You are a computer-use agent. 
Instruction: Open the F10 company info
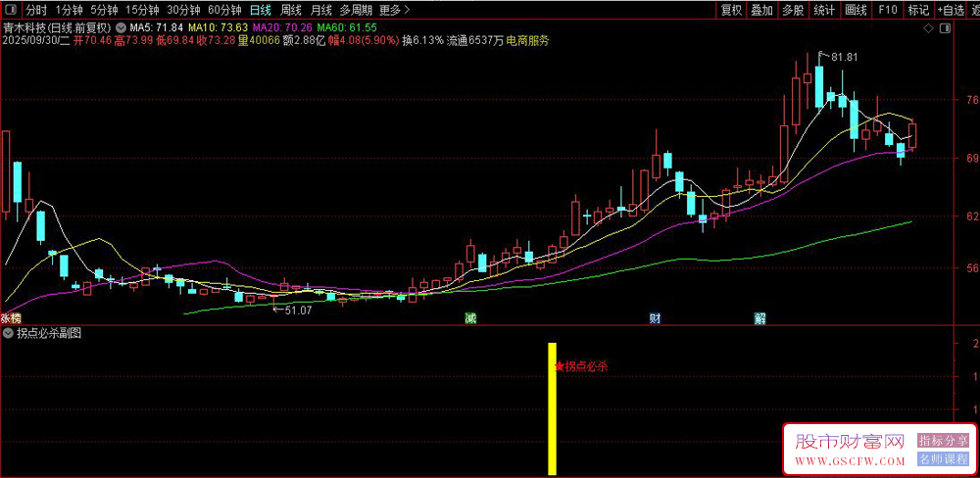887,10
